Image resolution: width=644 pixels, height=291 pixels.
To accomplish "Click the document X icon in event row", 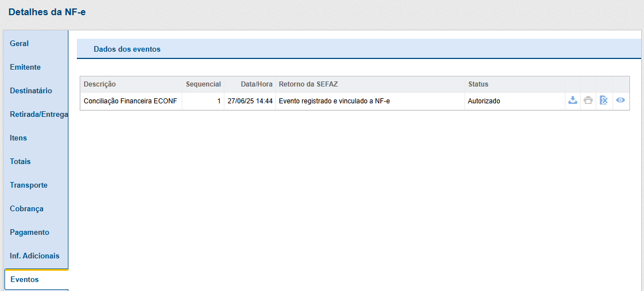I will 604,101.
